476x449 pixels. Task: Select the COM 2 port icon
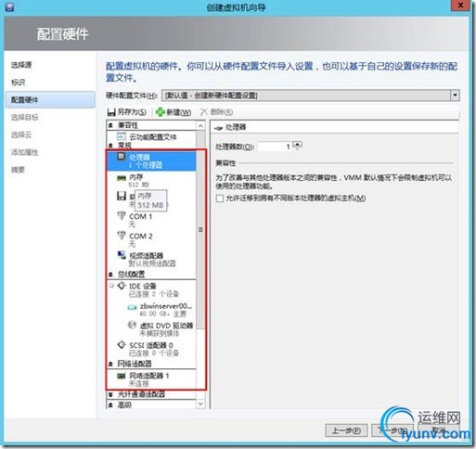(x=122, y=236)
